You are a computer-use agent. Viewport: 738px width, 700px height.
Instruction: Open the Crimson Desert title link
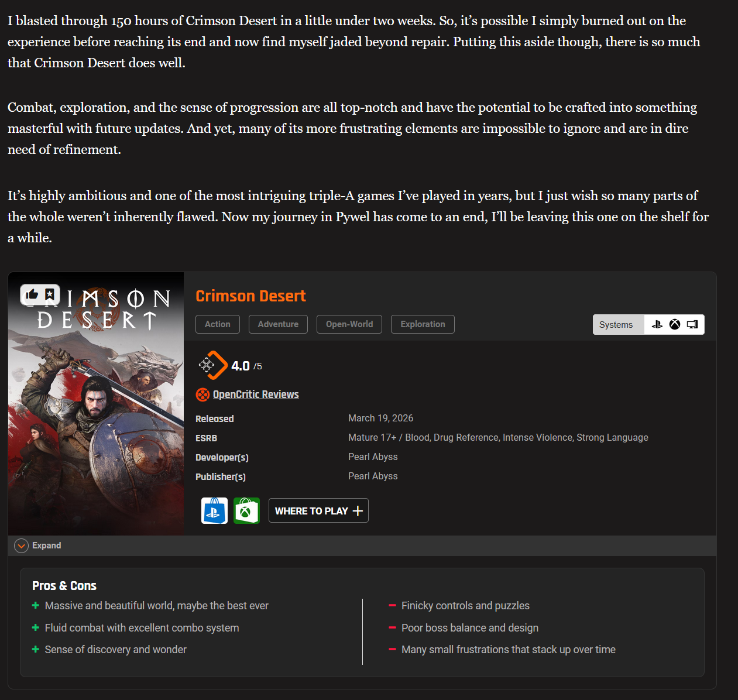point(250,296)
